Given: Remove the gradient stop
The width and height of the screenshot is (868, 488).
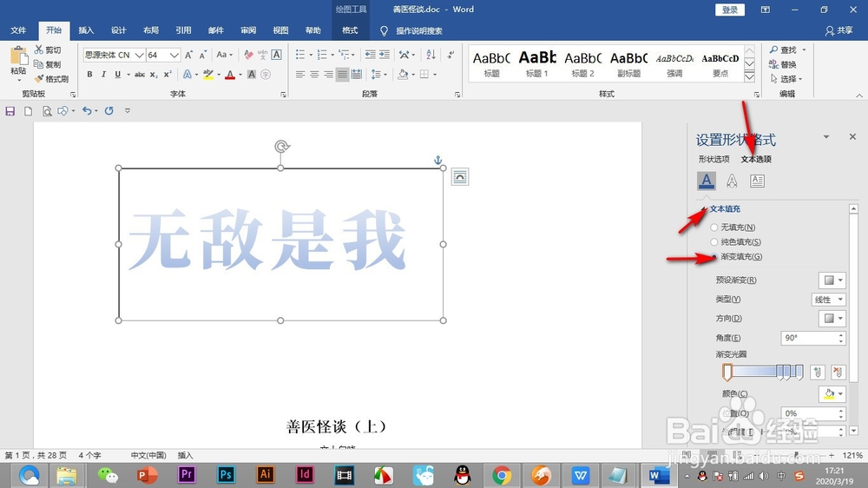Looking at the screenshot, I should click(838, 373).
